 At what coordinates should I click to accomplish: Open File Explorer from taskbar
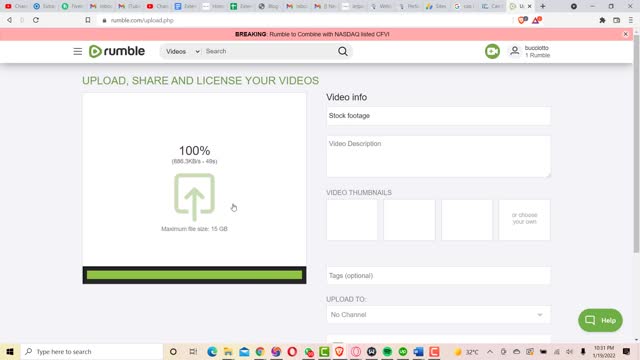228,351
